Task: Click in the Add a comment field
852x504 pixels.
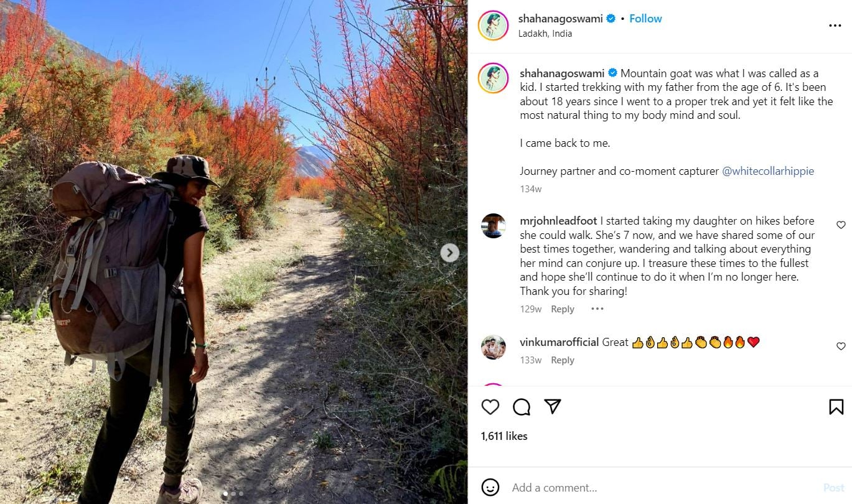Action: click(653, 488)
